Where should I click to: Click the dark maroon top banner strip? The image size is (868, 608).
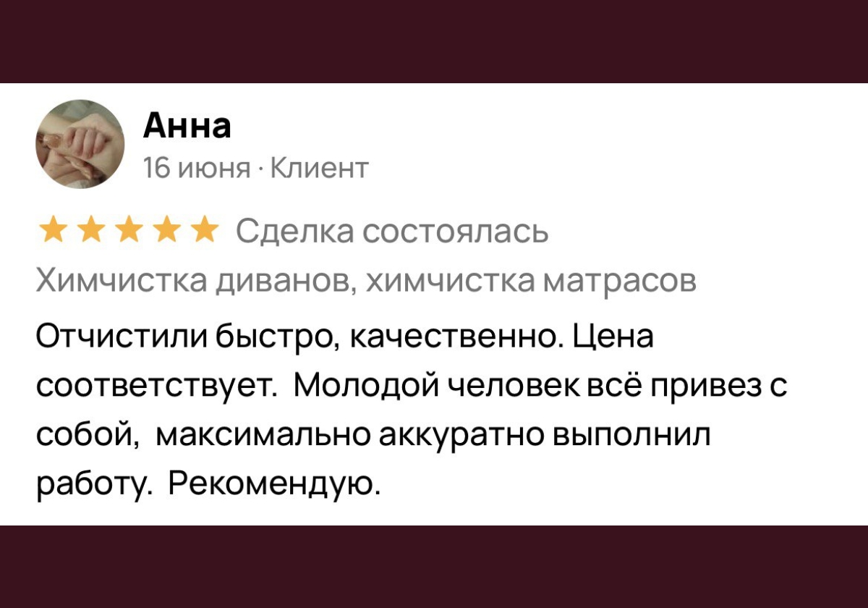click(x=434, y=40)
